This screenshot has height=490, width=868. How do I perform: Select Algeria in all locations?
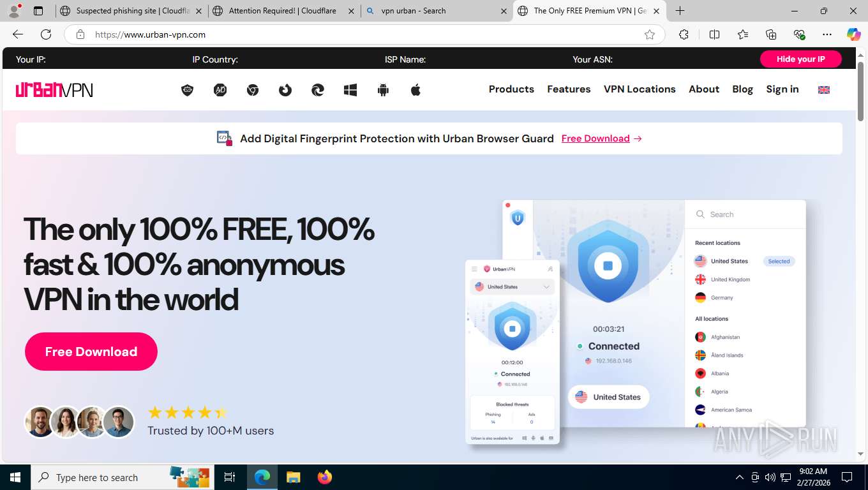click(x=719, y=391)
